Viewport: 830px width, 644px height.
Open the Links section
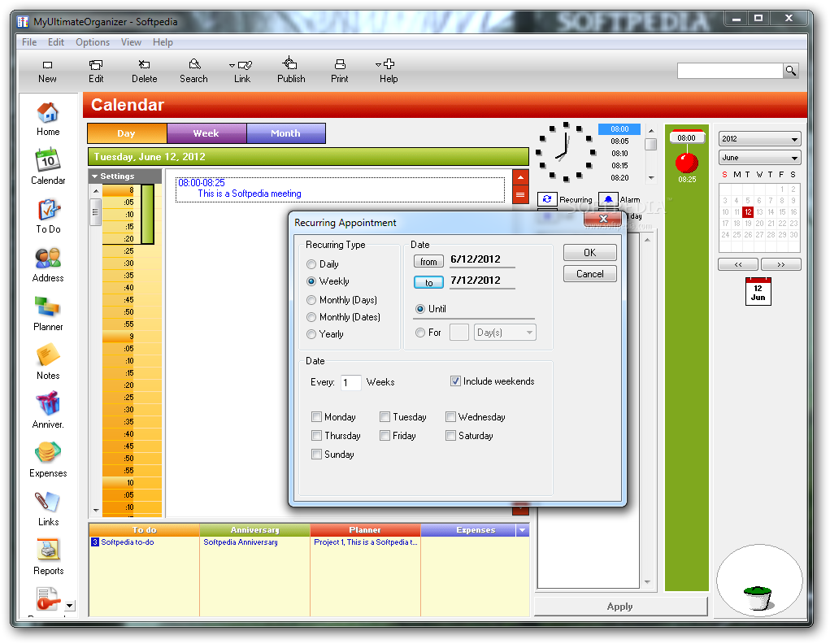point(48,508)
